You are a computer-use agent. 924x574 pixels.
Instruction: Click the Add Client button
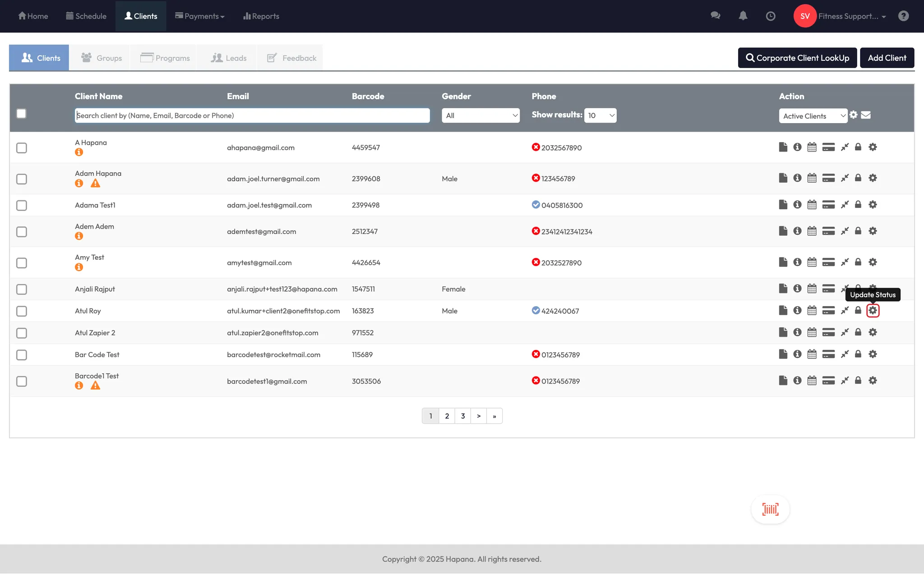click(x=887, y=58)
